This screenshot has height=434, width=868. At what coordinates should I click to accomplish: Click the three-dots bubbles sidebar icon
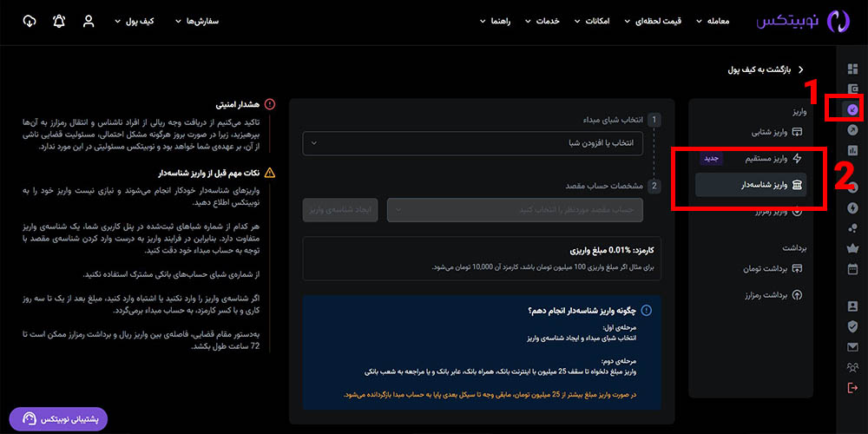tap(852, 228)
